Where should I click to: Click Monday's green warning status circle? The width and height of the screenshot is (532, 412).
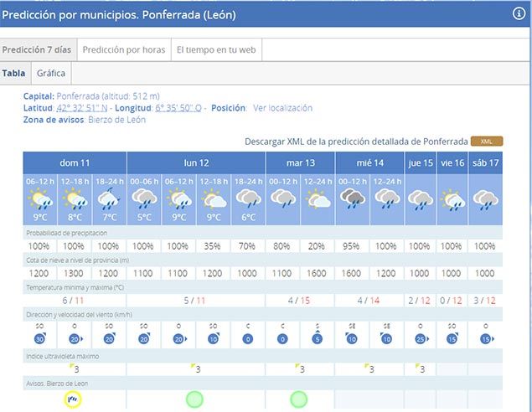point(194,399)
